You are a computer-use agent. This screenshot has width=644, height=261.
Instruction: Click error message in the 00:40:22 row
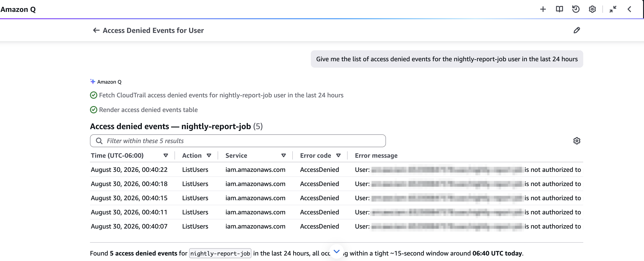point(468,170)
